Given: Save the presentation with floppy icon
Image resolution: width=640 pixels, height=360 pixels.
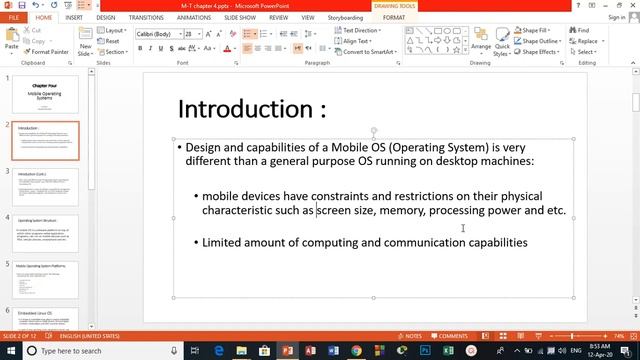Looking at the screenshot, I should 22,5.
